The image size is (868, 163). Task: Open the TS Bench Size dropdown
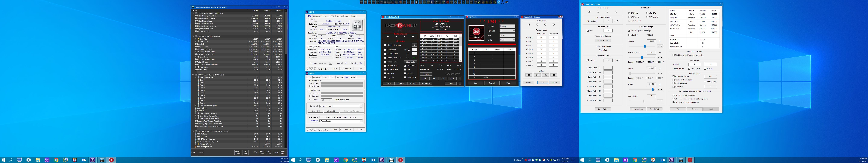pos(507,35)
